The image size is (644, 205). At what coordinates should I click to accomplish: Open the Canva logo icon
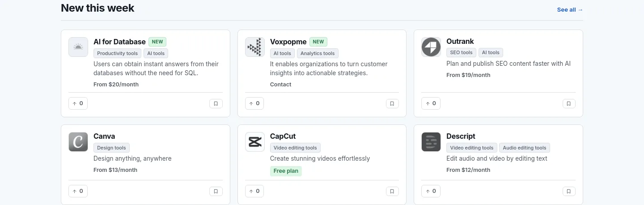[x=78, y=142]
